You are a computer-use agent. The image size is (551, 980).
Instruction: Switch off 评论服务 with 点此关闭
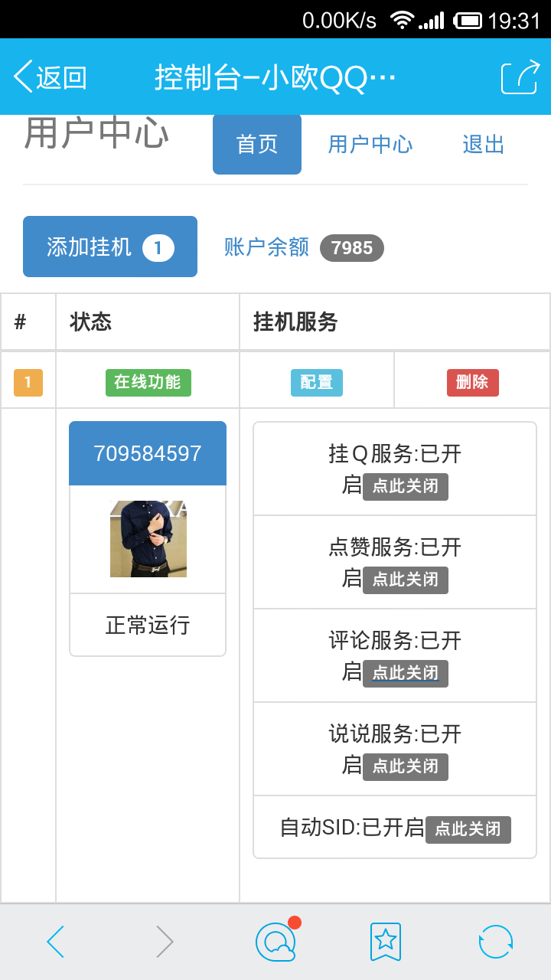pos(405,674)
